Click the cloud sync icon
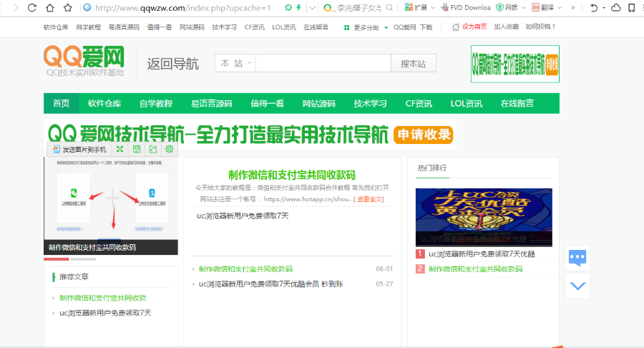The image size is (644, 348). pos(615,7)
